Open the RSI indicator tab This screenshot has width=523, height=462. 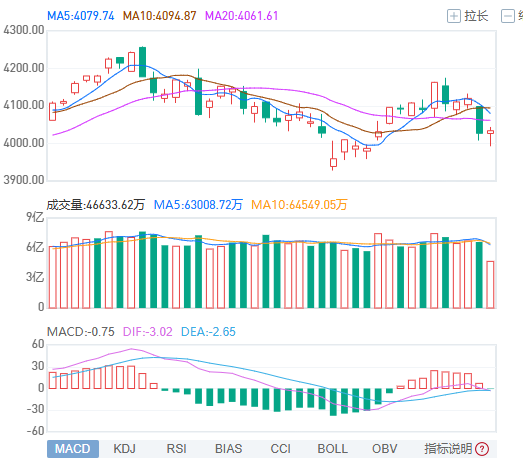point(176,449)
